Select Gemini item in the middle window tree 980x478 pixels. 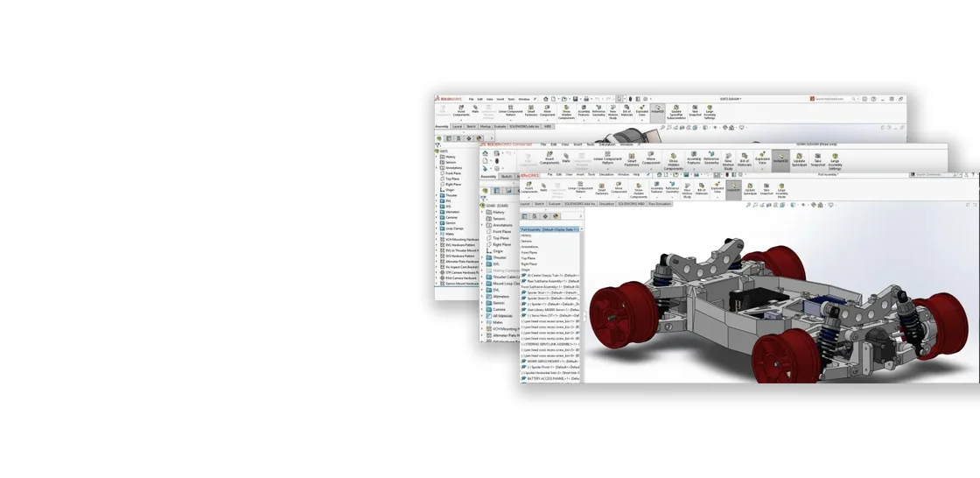(x=498, y=303)
